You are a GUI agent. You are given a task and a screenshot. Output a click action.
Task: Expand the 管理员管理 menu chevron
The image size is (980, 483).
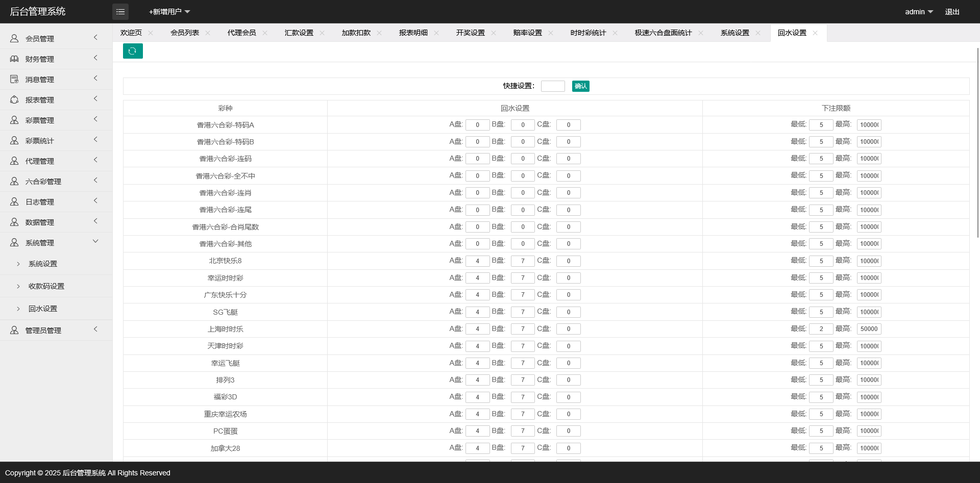pos(95,329)
